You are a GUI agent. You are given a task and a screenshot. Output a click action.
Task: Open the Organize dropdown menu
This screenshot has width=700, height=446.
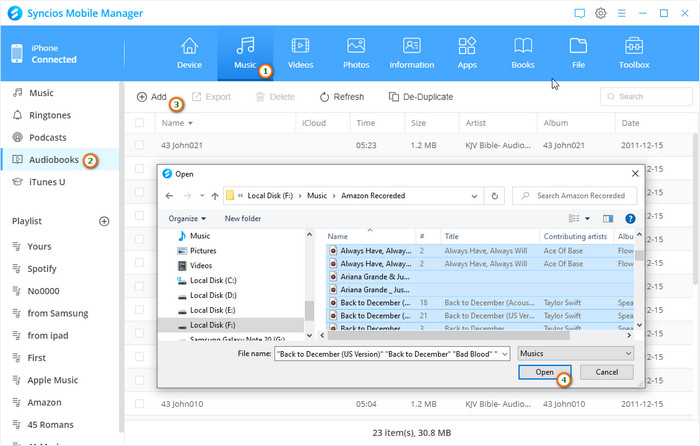tap(187, 218)
